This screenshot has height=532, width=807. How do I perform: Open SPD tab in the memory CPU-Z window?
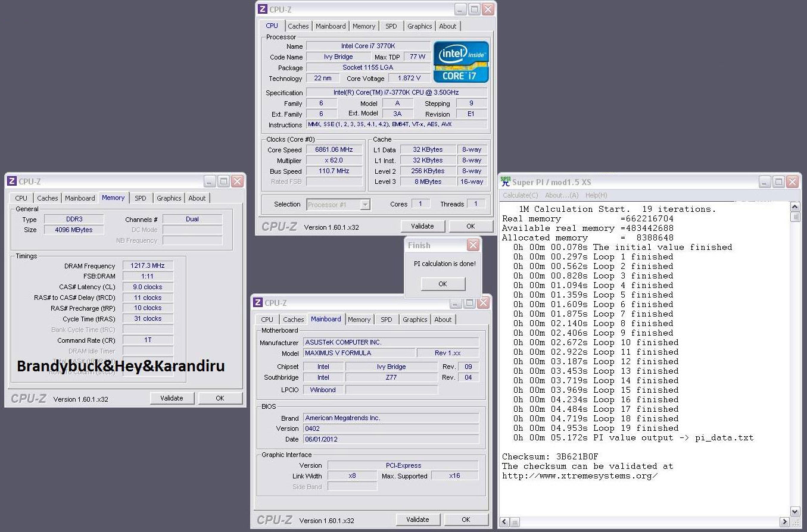pos(140,198)
